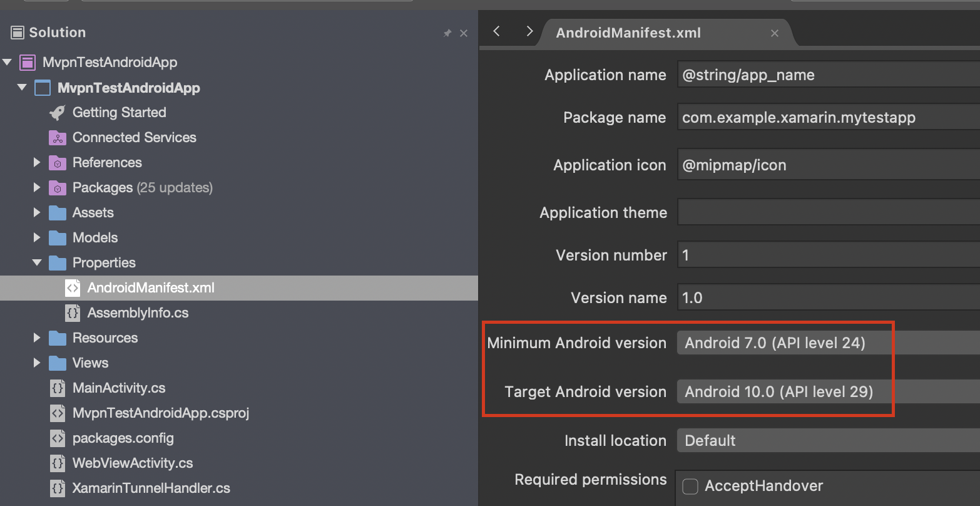This screenshot has height=506, width=980.
Task: Switch to the AndroidManifest.xml tab
Action: coord(628,33)
